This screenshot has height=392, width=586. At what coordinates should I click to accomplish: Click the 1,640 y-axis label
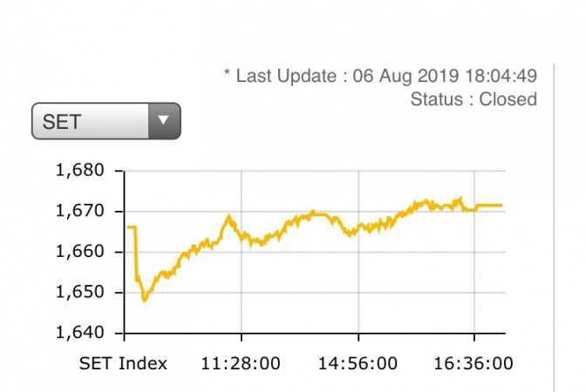point(79,333)
